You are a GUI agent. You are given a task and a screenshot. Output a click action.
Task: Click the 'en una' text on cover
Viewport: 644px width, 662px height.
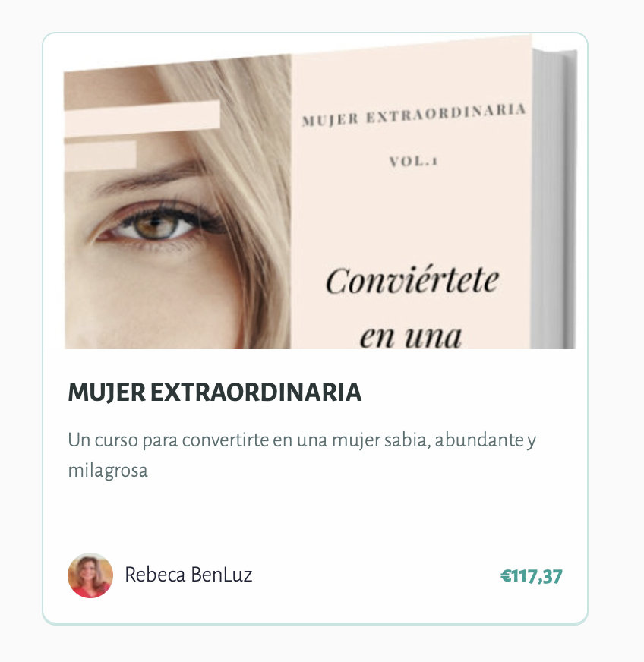pos(410,336)
